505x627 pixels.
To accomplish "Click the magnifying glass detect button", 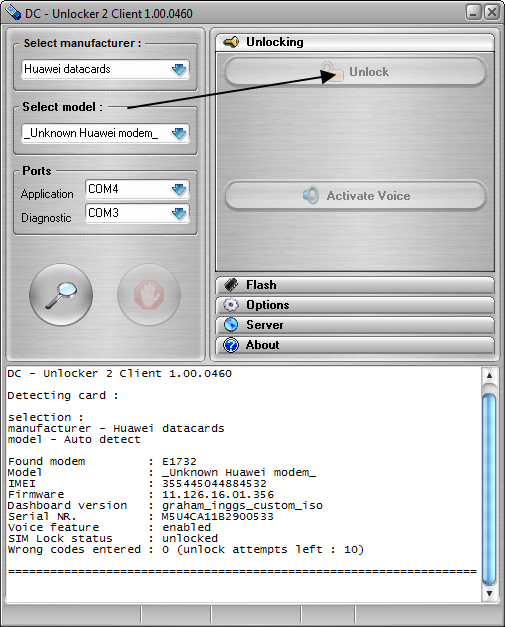I will (x=61, y=295).
